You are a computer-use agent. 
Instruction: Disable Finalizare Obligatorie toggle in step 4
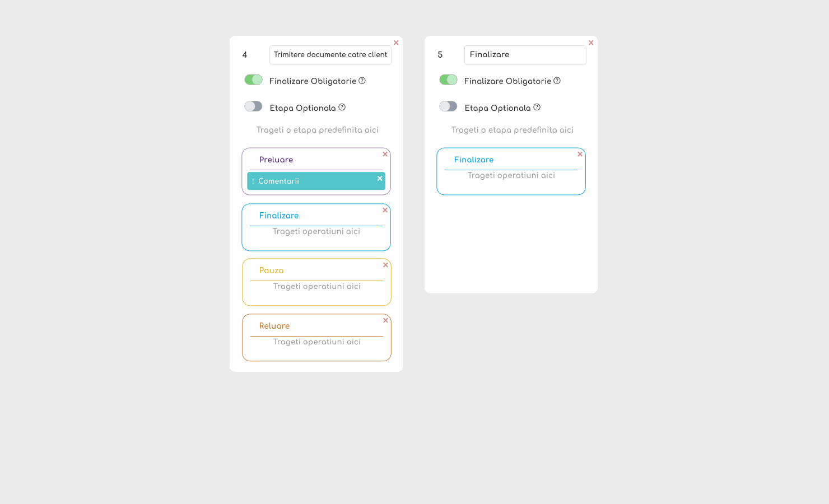(x=253, y=80)
